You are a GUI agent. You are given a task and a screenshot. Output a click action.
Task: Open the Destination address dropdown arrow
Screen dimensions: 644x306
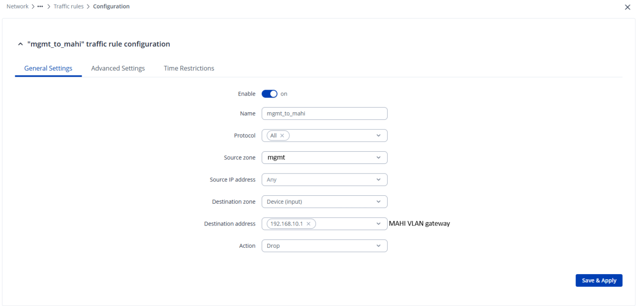378,224
